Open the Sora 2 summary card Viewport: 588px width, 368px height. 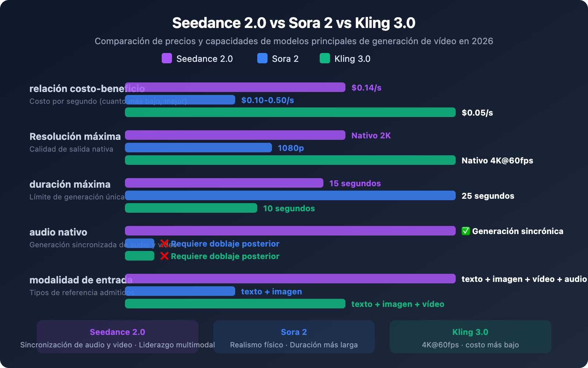[x=294, y=337]
